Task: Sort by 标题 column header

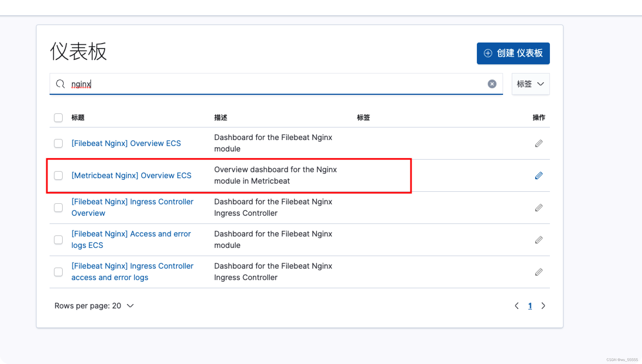Action: coord(78,118)
